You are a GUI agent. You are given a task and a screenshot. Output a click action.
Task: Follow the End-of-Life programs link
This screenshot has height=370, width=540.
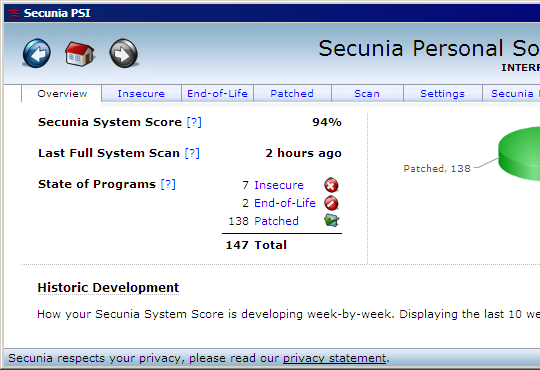tap(285, 203)
